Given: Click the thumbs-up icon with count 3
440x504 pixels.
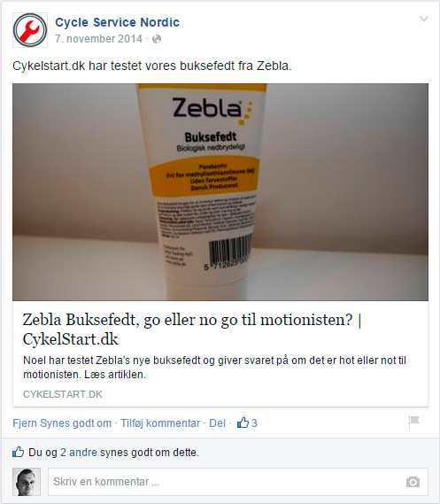Looking at the screenshot, I should point(243,423).
